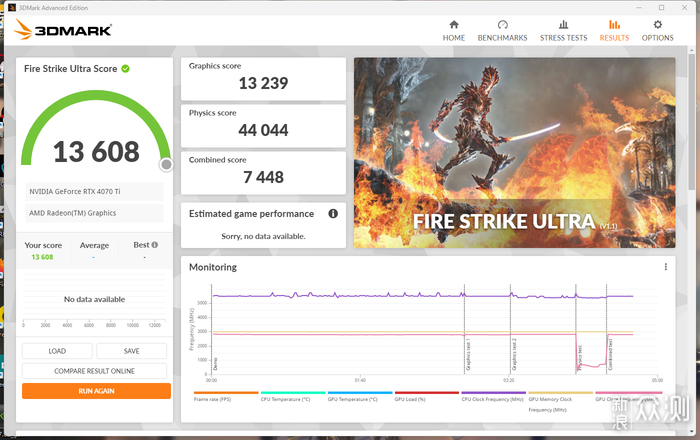700x440 pixels.
Task: Click the Average score label
Action: coord(94,245)
